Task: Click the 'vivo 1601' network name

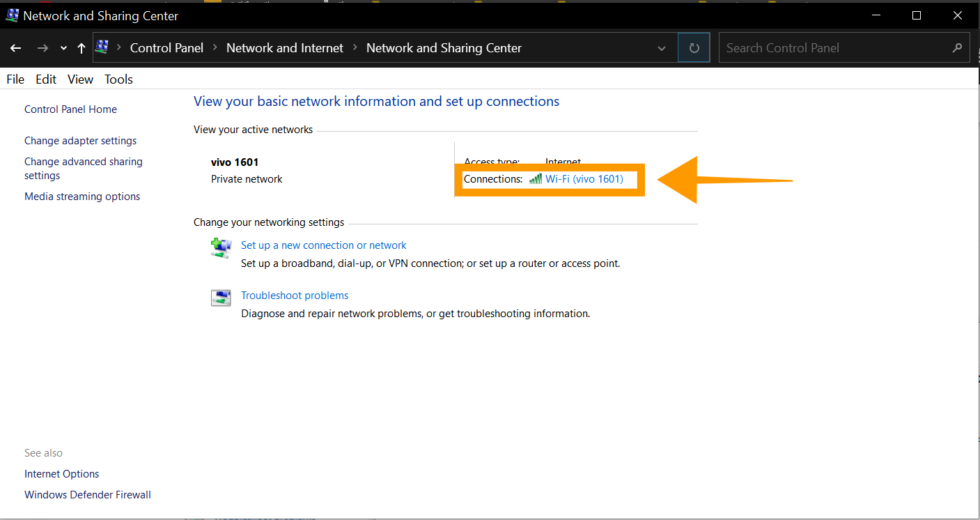Action: pyautogui.click(x=235, y=162)
